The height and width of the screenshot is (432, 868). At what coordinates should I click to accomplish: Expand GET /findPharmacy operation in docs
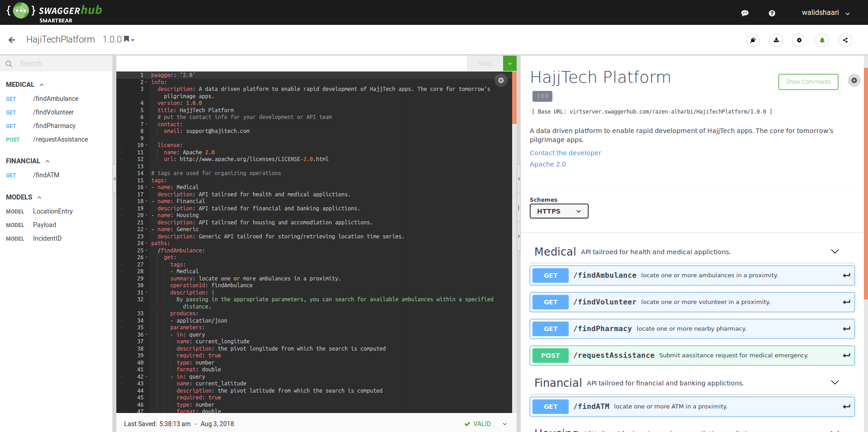[x=692, y=329]
